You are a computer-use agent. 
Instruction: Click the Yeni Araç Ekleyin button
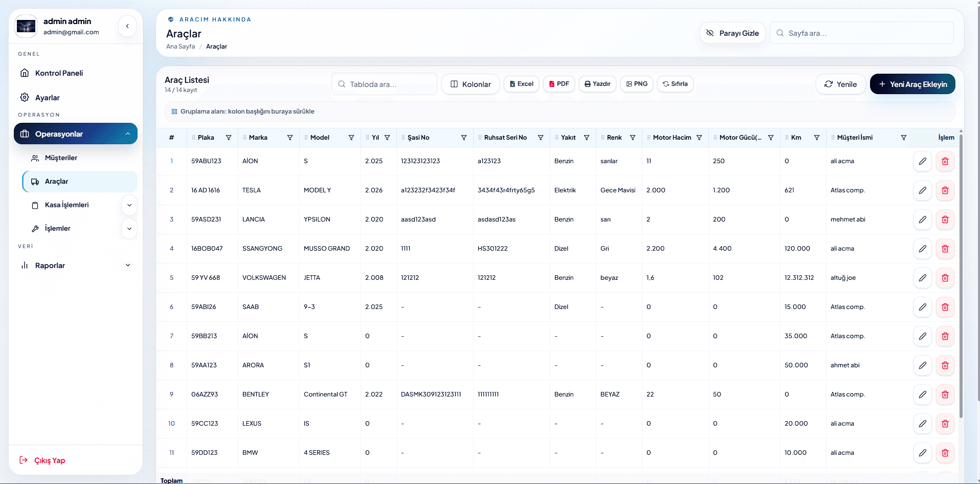pos(912,84)
